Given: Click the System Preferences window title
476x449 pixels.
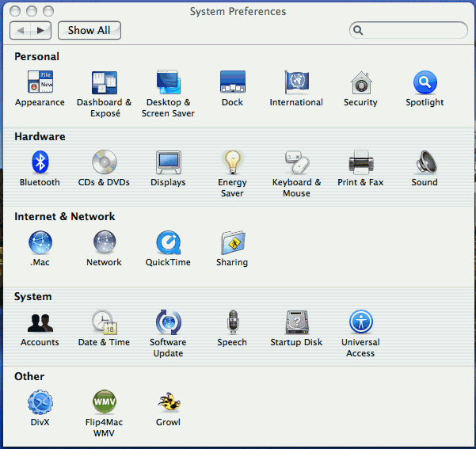Looking at the screenshot, I should point(238,12).
